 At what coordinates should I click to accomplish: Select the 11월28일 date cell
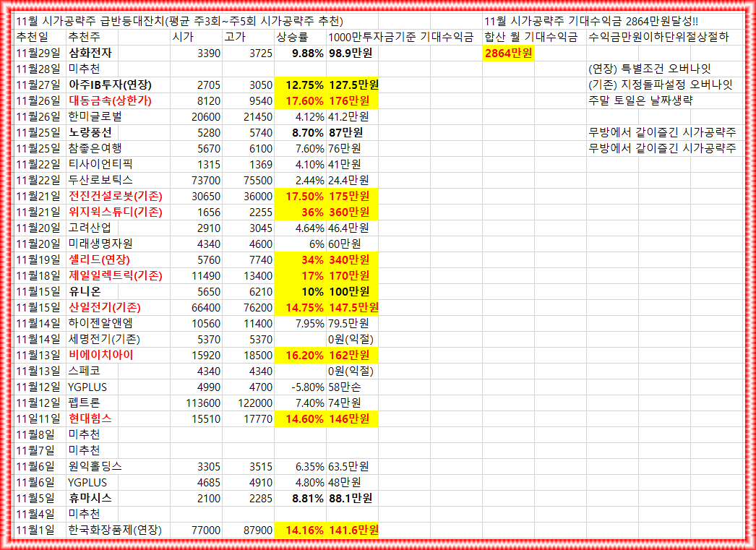pos(40,69)
